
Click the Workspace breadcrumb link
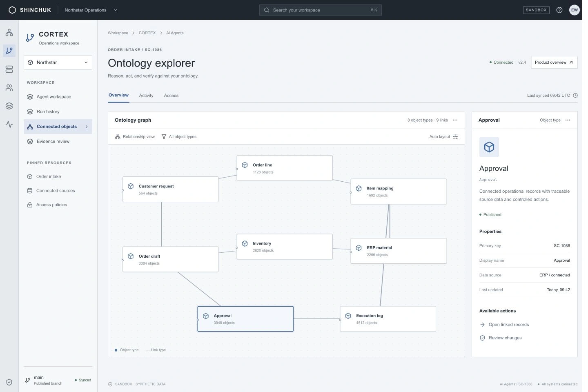pyautogui.click(x=118, y=33)
